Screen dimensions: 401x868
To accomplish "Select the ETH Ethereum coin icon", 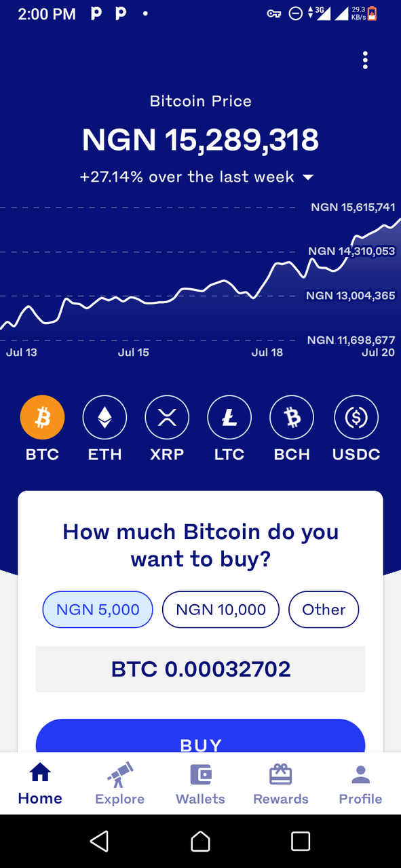I will pyautogui.click(x=104, y=418).
